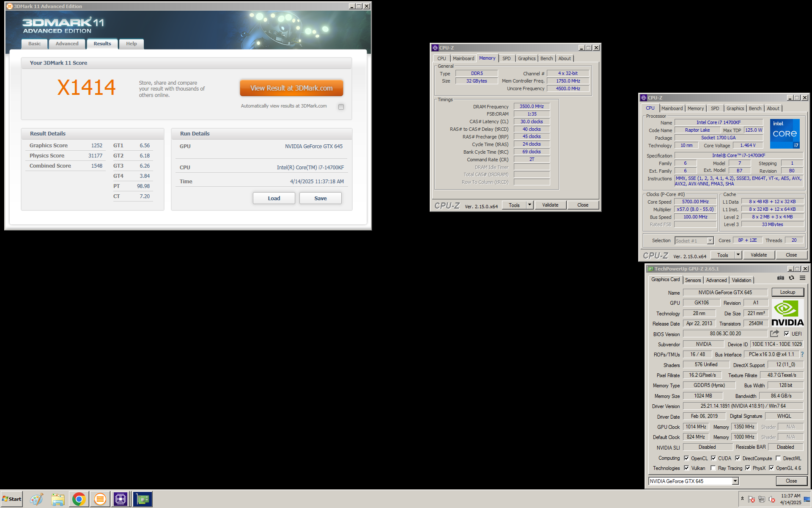812x508 pixels.
Task: Switch to CPU-Z taskbar icon
Action: tap(121, 500)
